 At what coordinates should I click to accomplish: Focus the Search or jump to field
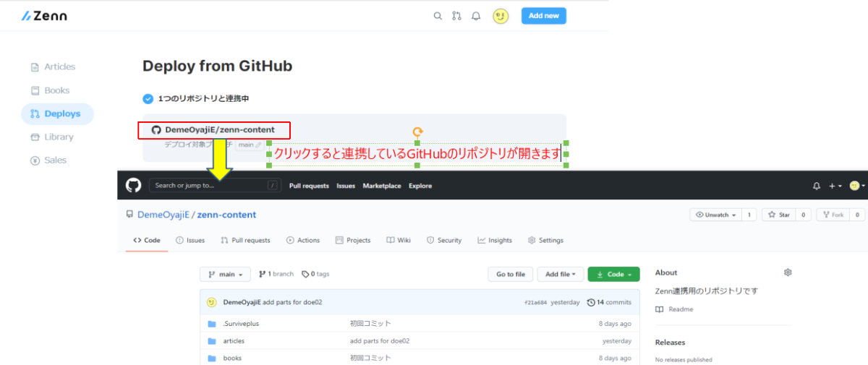tap(214, 186)
